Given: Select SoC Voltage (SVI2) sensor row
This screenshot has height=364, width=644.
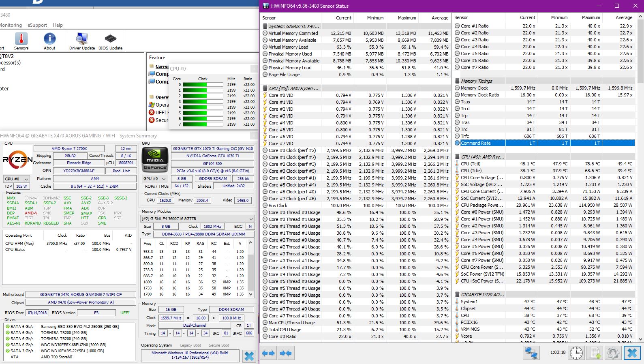Looking at the screenshot, I should coord(544,184).
